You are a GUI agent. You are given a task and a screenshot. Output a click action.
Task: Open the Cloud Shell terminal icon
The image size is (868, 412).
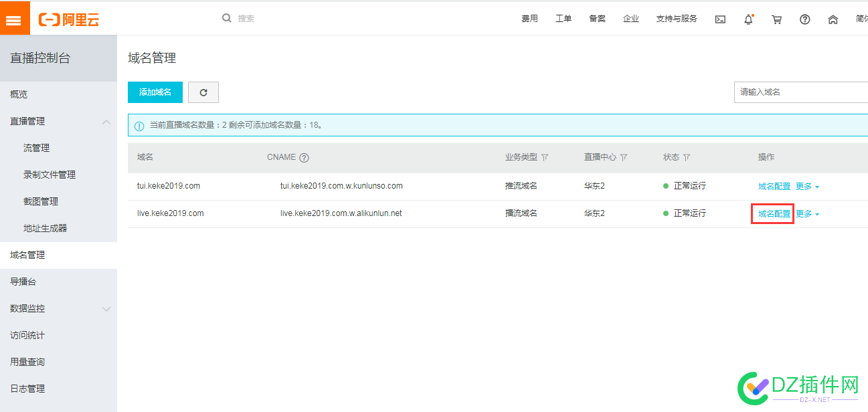coord(720,19)
